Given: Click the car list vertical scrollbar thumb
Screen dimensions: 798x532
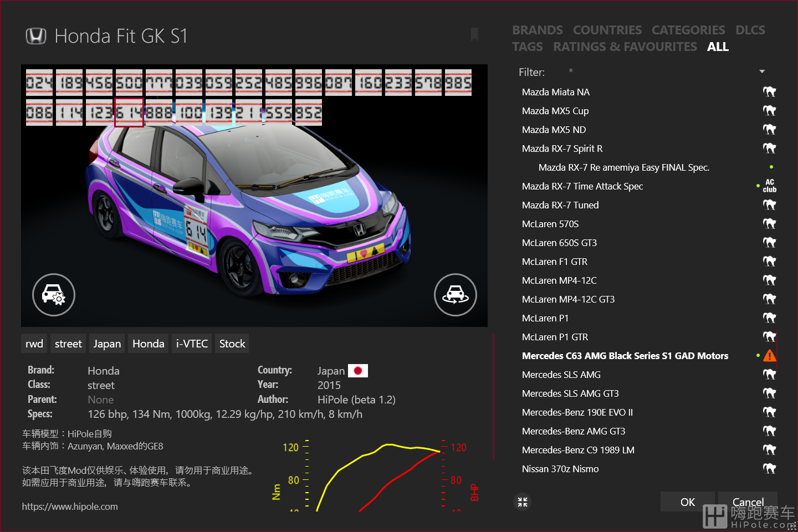Looking at the screenshot, I should tap(777, 349).
